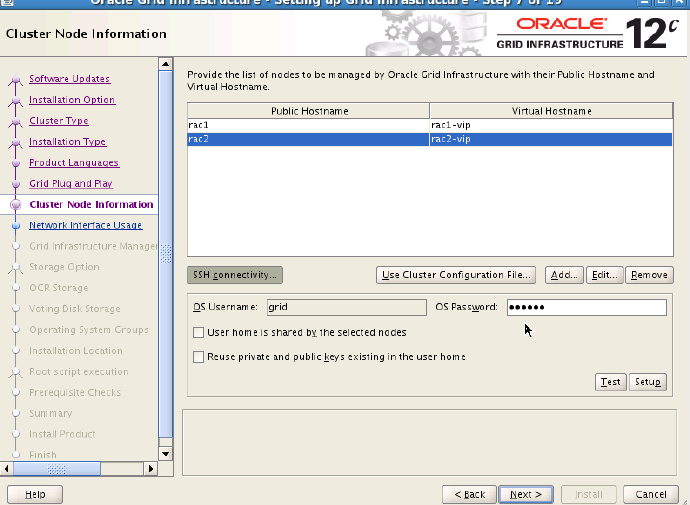Image resolution: width=690 pixels, height=505 pixels.
Task: Click the step list scroll right arrow
Action: [x=150, y=468]
